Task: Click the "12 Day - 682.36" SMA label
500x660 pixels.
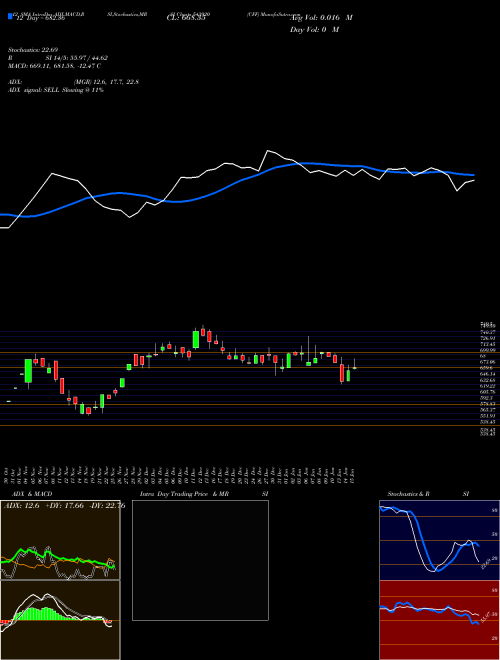Action: [40, 18]
